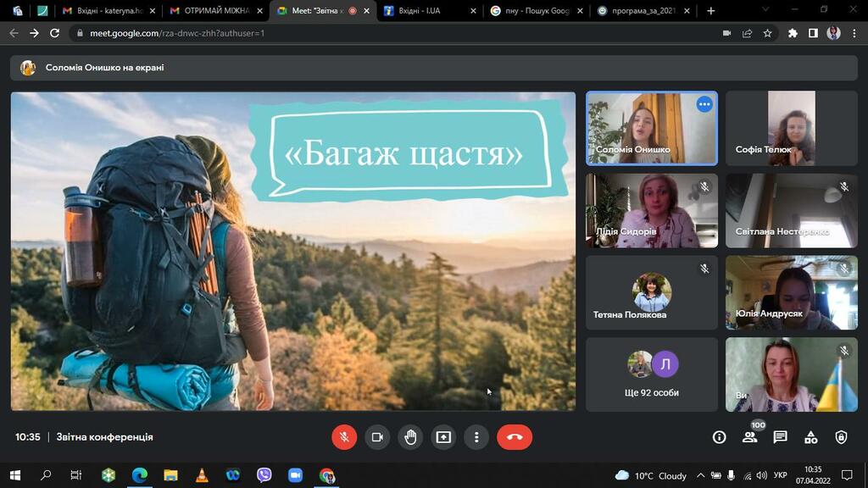Leave the call with red hang-up button

click(515, 437)
